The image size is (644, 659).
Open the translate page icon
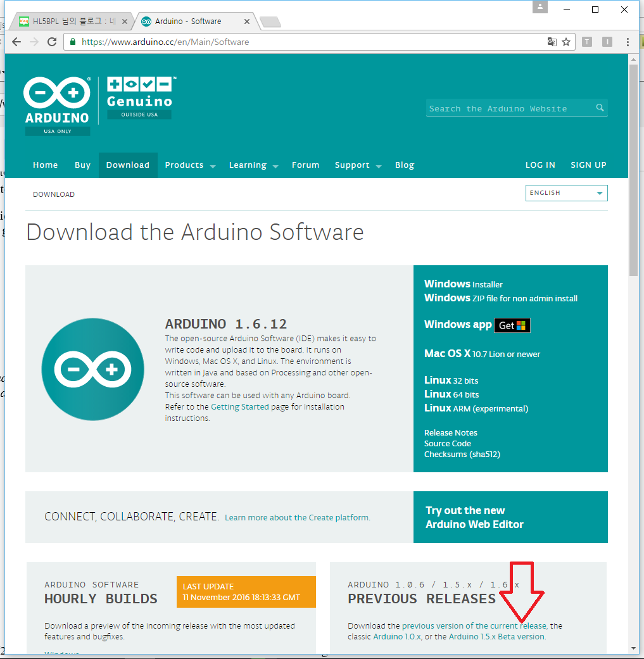552,42
